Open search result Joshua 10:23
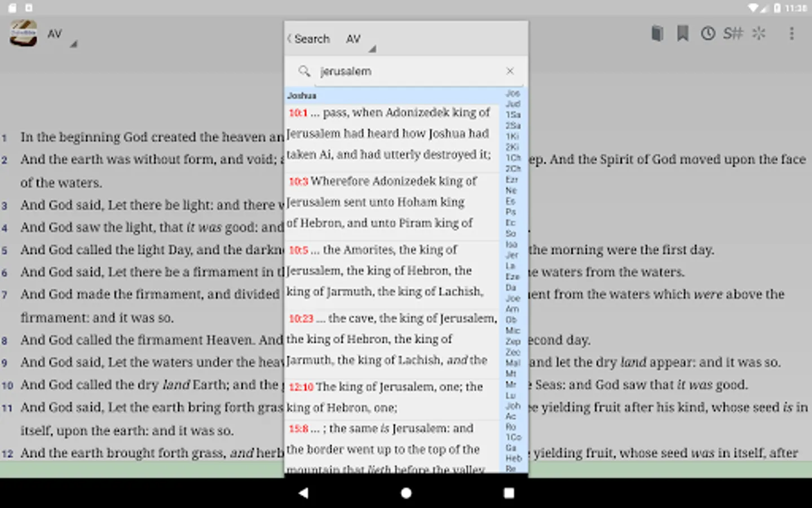 [391, 339]
